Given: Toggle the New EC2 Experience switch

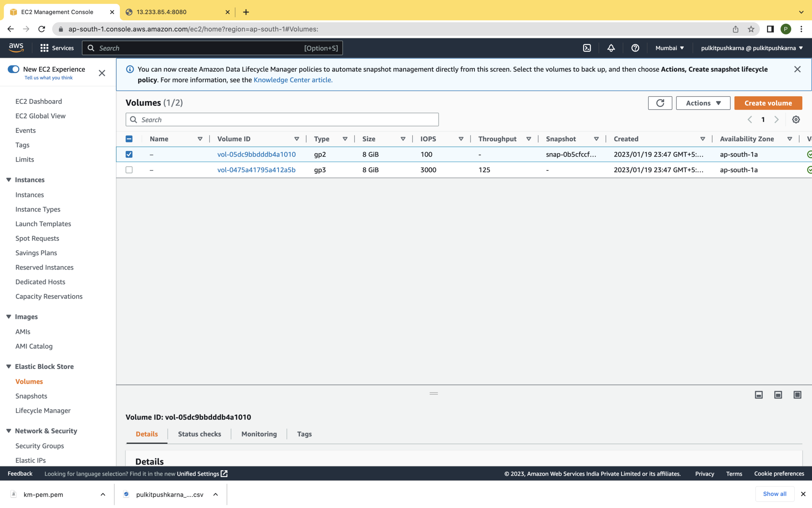Looking at the screenshot, I should click(x=14, y=69).
